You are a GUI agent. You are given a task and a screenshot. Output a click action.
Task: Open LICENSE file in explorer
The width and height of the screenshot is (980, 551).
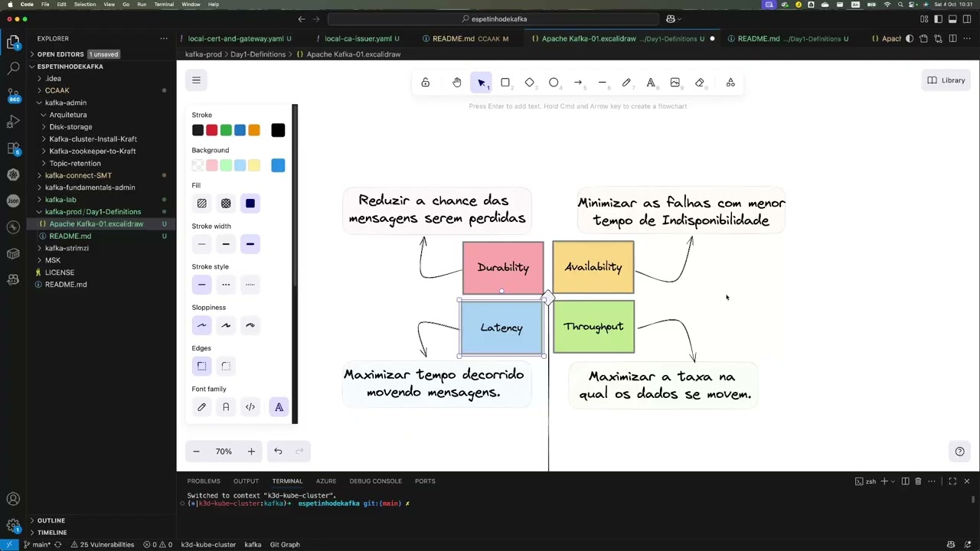click(60, 272)
